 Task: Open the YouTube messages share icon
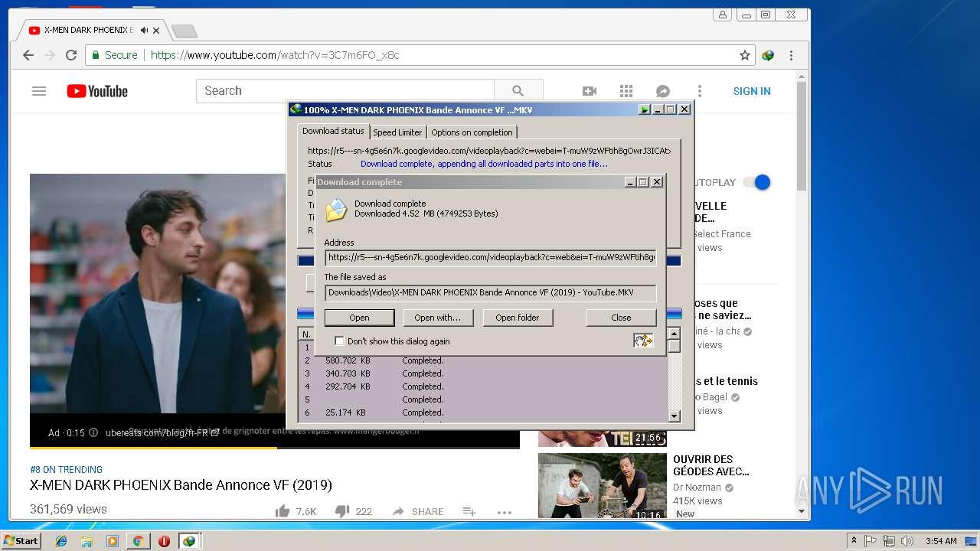[663, 91]
